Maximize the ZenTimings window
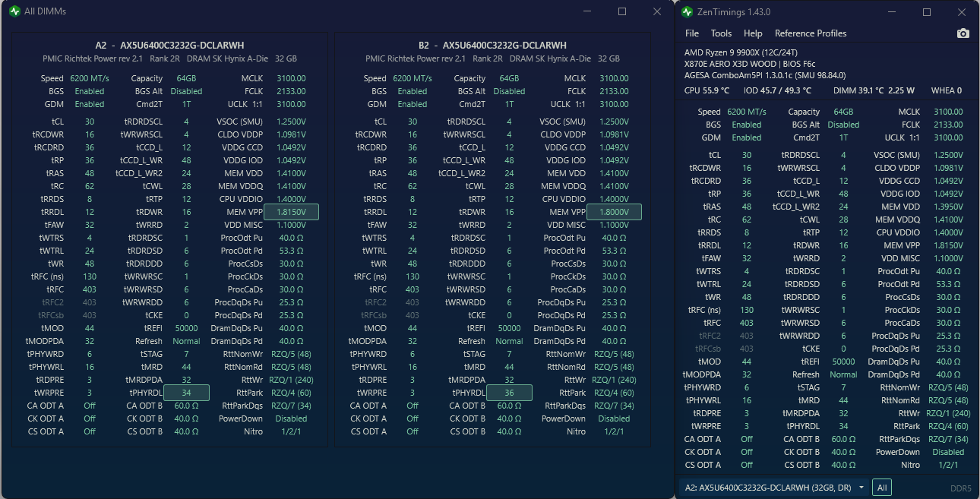980x499 pixels. pos(927,12)
